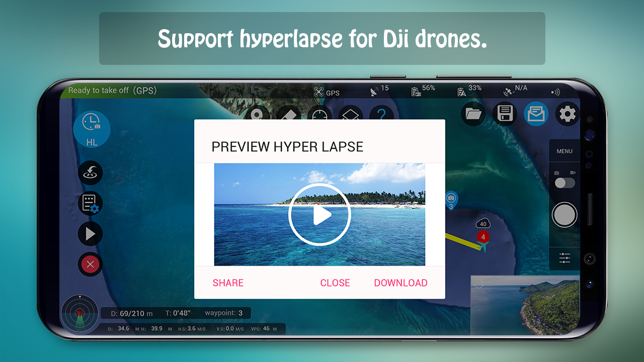Play the hyperlapse preview video
The width and height of the screenshot is (644, 362).
coord(319,215)
